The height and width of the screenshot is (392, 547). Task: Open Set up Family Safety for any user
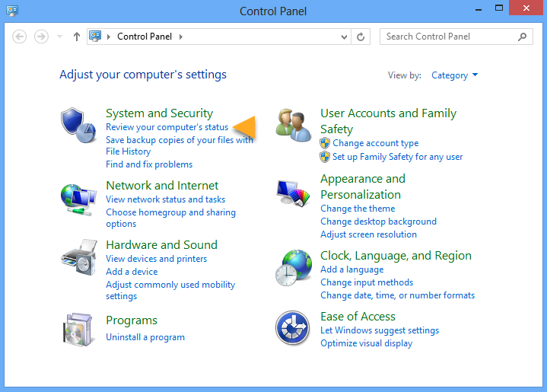pyautogui.click(x=397, y=157)
